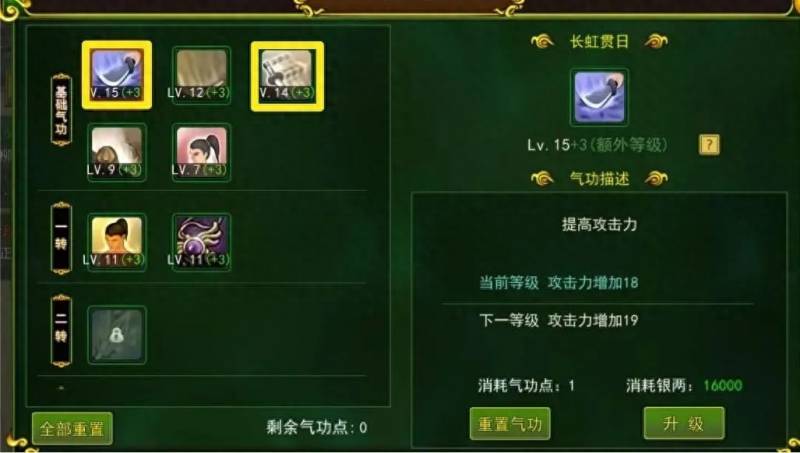
Task: Click the 升级 upgrade button
Action: click(684, 423)
